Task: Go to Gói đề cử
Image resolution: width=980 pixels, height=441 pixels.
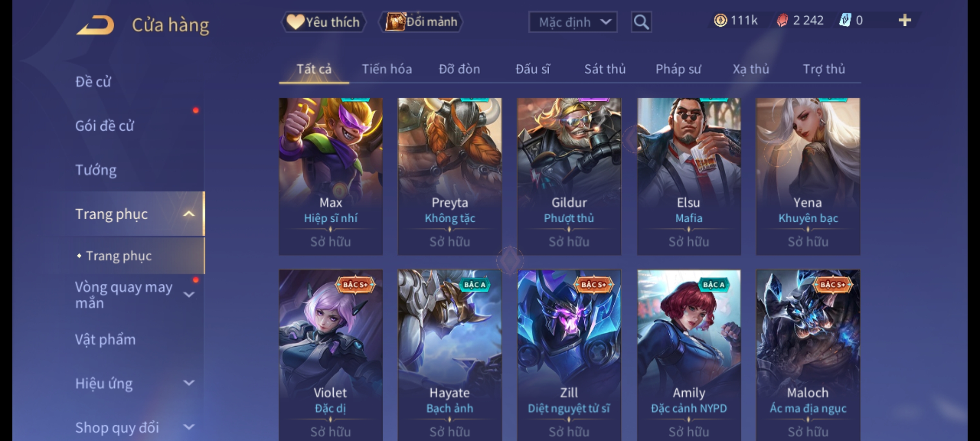Action: pos(105,126)
